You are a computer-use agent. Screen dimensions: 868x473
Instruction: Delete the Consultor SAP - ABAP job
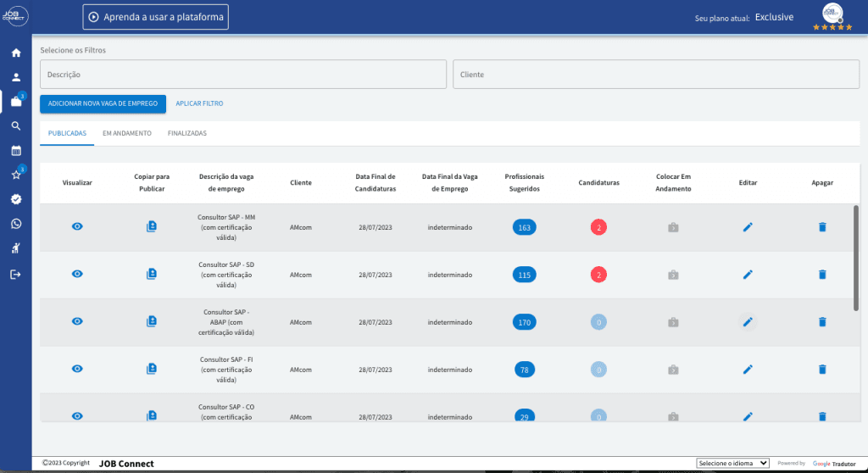(822, 322)
